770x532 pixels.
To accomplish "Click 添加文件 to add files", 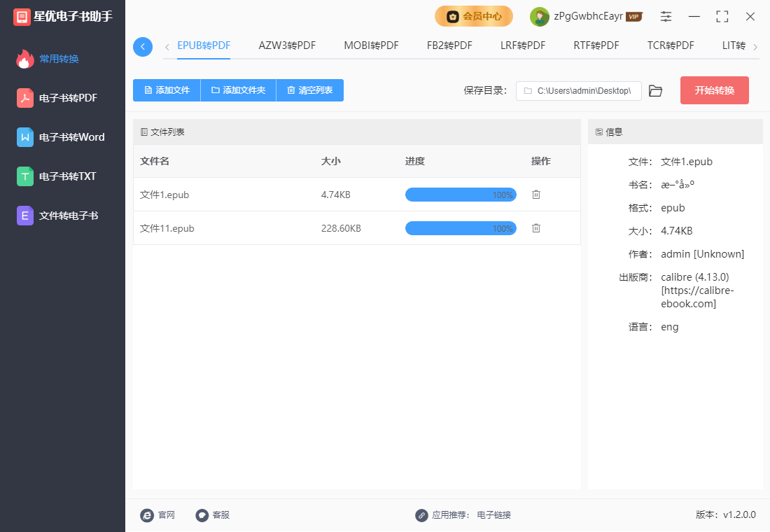I will pyautogui.click(x=167, y=90).
